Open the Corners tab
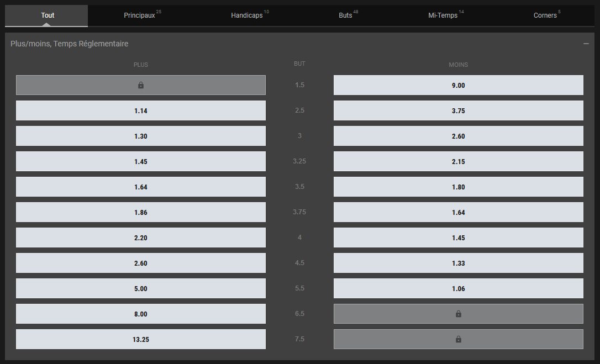The width and height of the screenshot is (600, 364). coord(546,15)
